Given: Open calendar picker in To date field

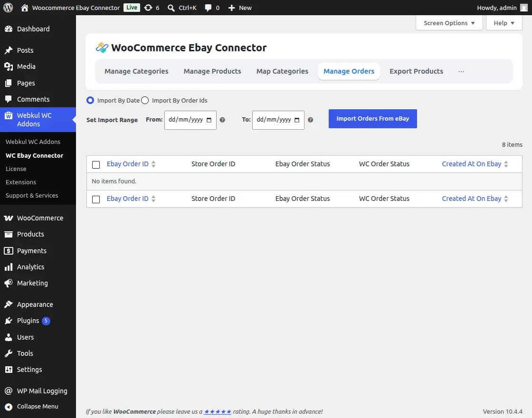Looking at the screenshot, I should coord(297,120).
